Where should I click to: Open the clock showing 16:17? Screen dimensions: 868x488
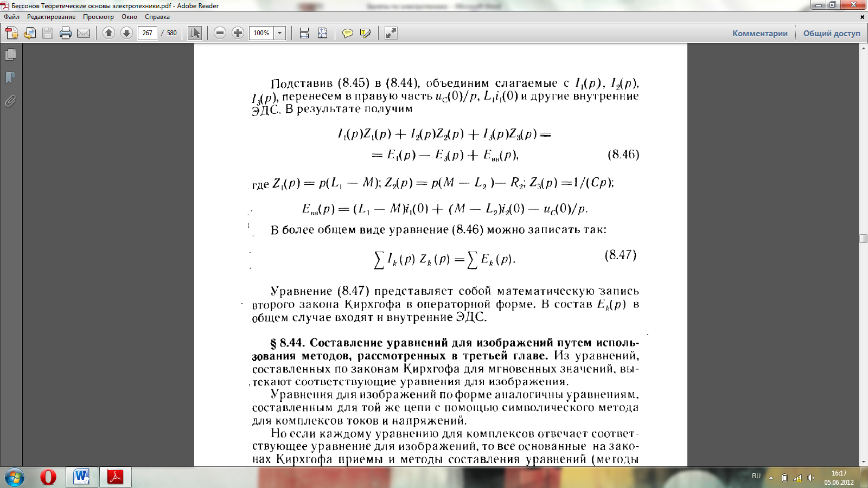pos(839,478)
